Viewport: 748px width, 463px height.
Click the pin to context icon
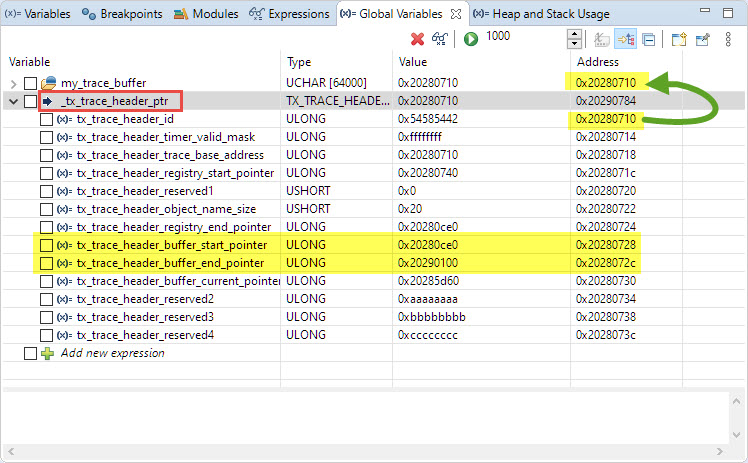(x=702, y=39)
